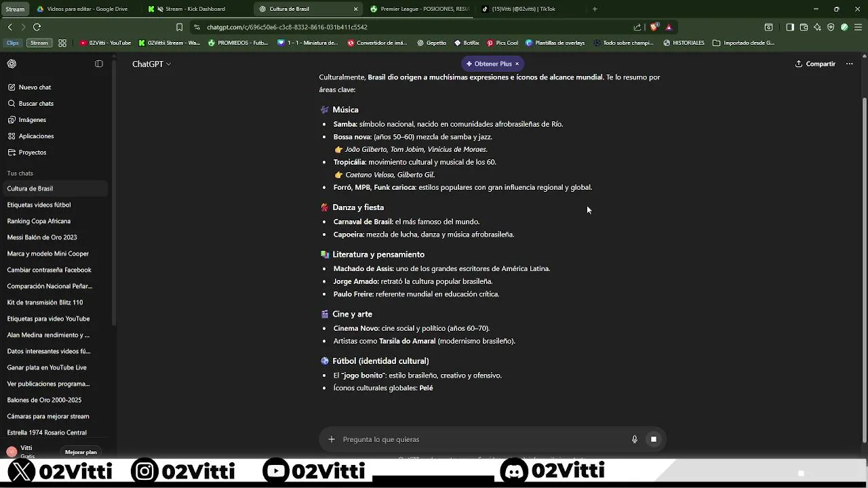The image size is (868, 488).
Task: Open Pics Cool bookmark
Action: [502, 43]
